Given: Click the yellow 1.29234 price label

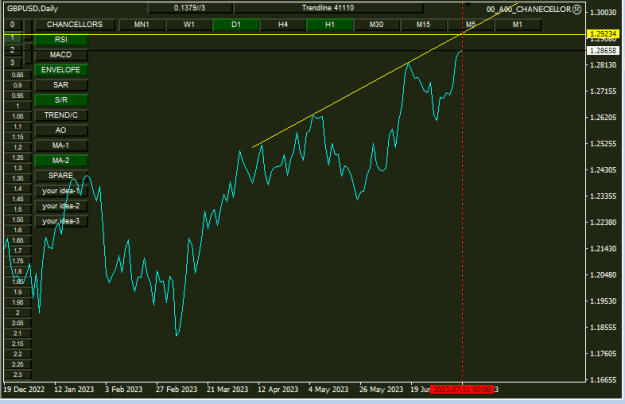Looking at the screenshot, I should pyautogui.click(x=603, y=35).
